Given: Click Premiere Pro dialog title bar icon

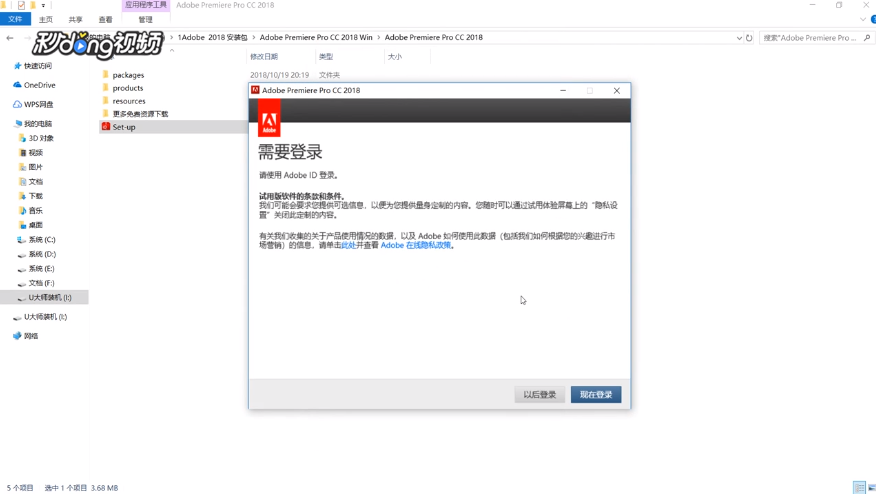Looking at the screenshot, I should point(255,90).
